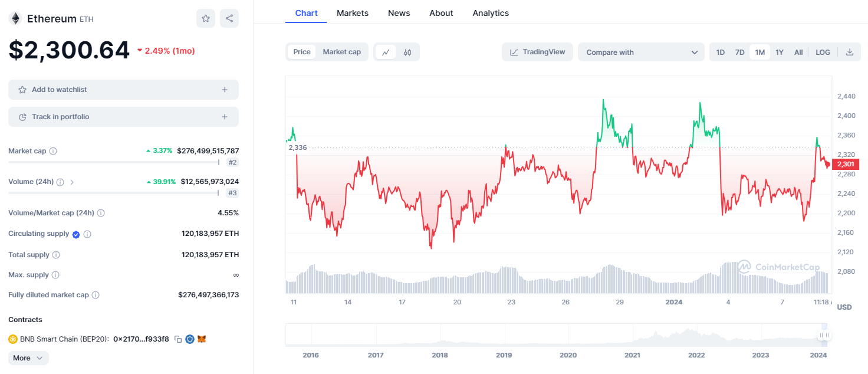
Task: Click the info icon next to Volume (24h)
Action: pos(60,182)
